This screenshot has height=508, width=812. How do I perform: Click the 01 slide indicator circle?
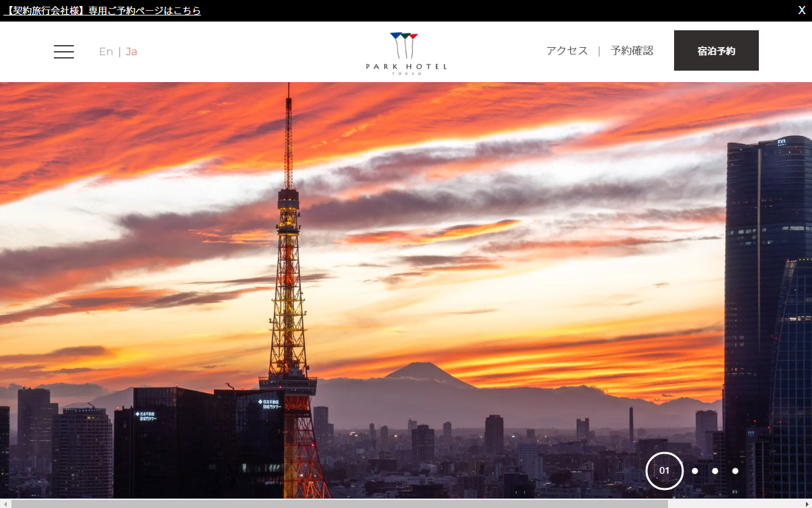pos(664,471)
